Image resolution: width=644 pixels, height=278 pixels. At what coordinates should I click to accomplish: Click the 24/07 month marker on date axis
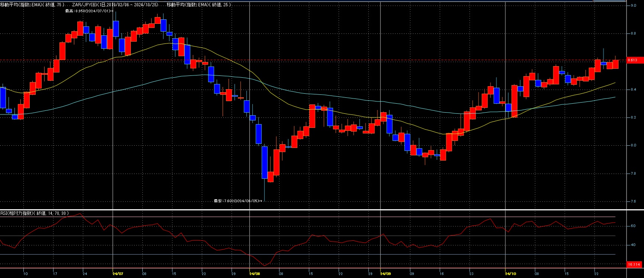pos(117,274)
